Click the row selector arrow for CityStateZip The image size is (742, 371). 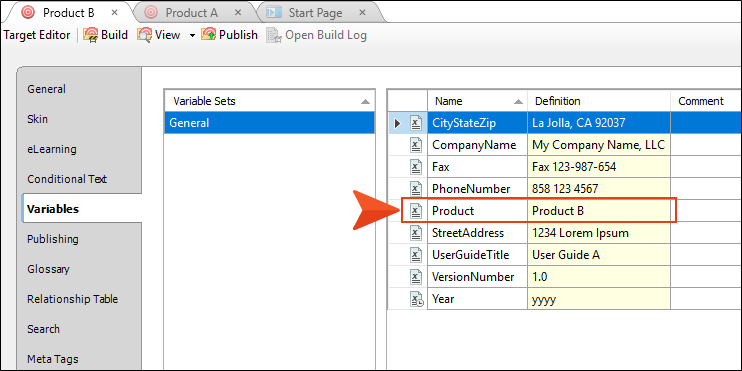tap(398, 124)
